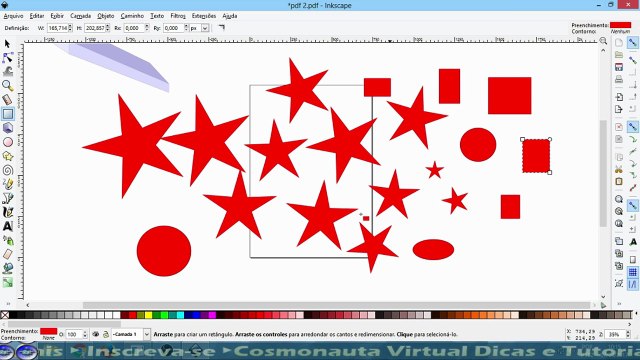Open the zoom percentage dropdown
Viewport: 640px width, 360px height.
coord(628,335)
